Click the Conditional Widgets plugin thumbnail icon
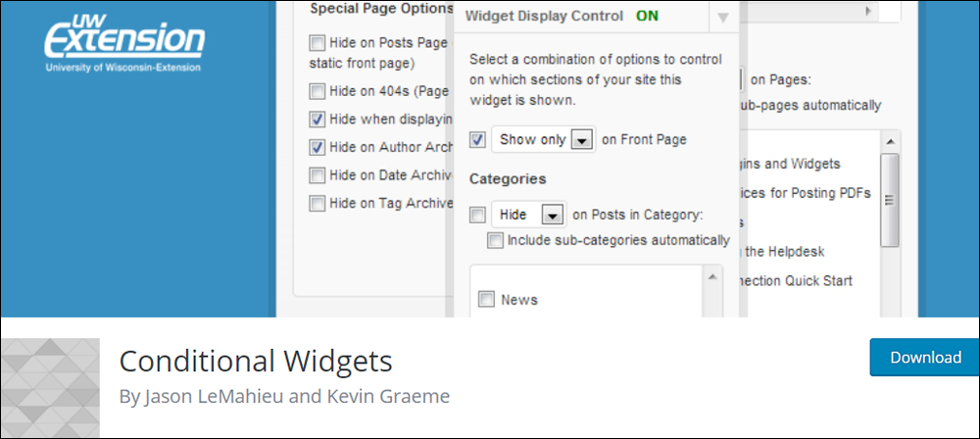The image size is (980, 439). pos(50,388)
